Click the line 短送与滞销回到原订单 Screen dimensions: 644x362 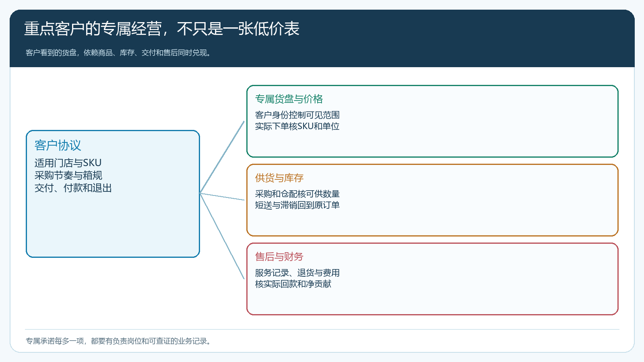(297, 205)
